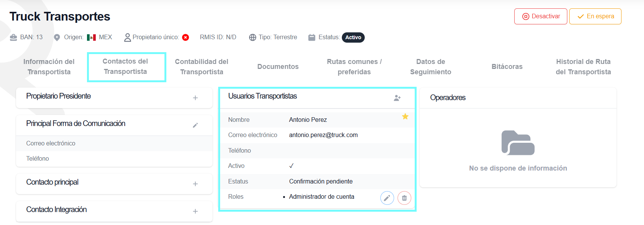Viewport: 644px width, 225px height.
Task: Click the globe icon beside Tipo
Action: pos(253,37)
